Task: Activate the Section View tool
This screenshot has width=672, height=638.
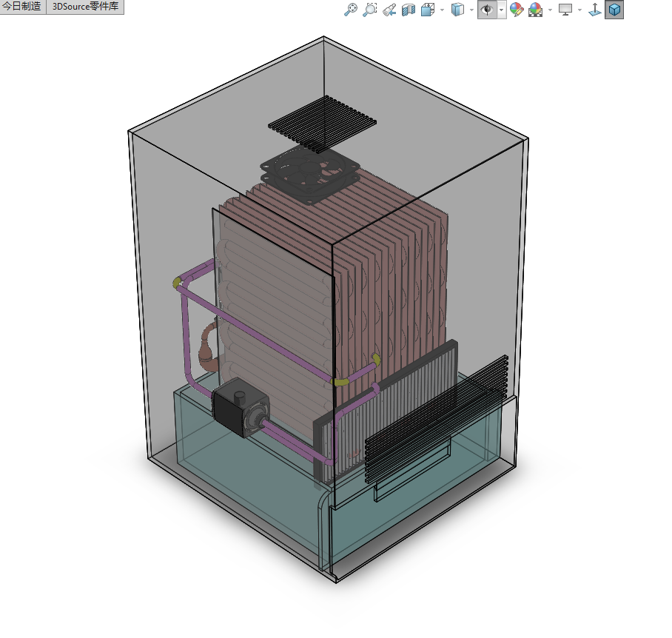Action: [x=409, y=10]
